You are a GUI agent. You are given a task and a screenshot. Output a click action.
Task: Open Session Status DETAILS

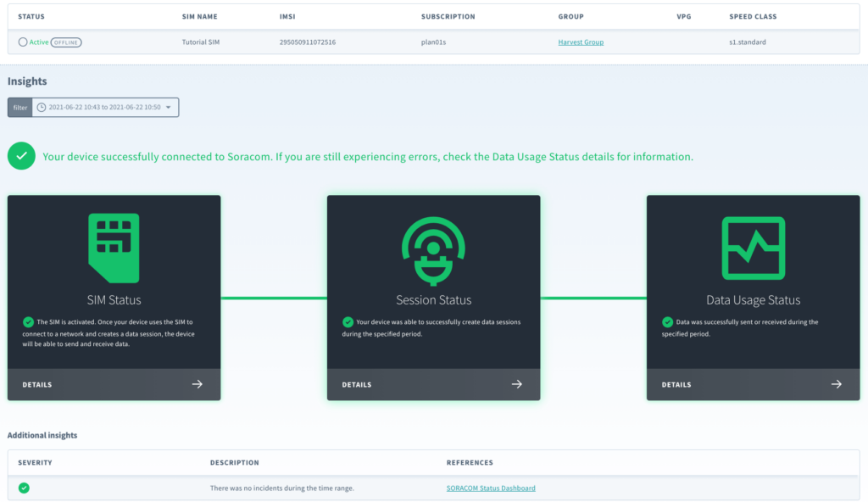pyautogui.click(x=357, y=385)
